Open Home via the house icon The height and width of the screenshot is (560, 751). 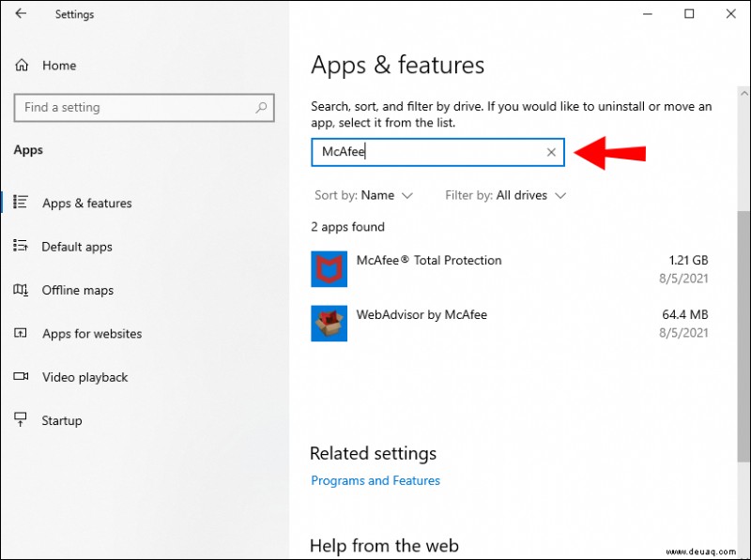point(22,65)
